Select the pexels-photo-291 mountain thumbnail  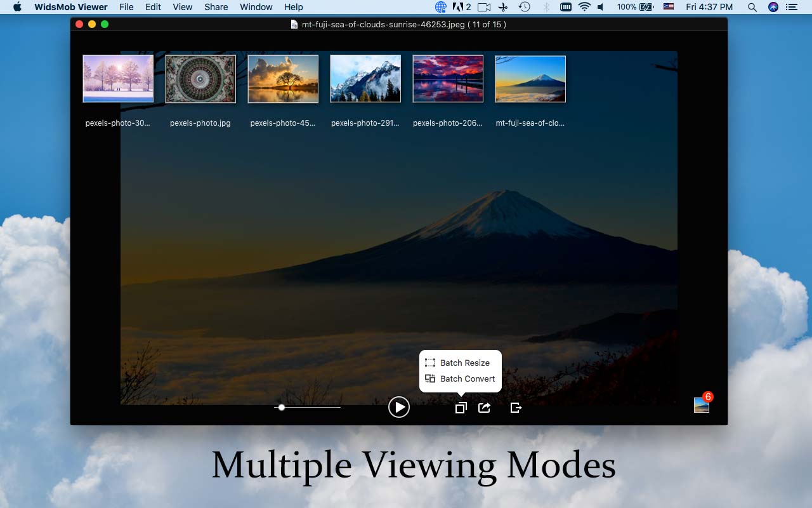coord(365,78)
